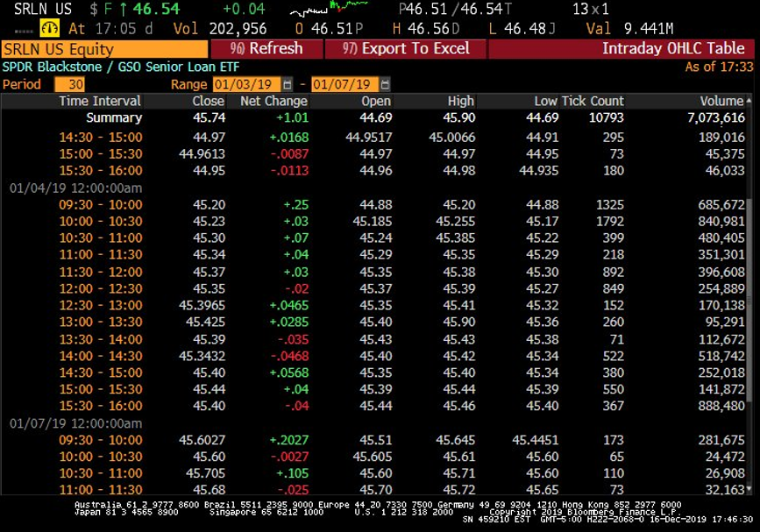Open the start date calendar picker icon
This screenshot has height=532, width=760.
click(288, 85)
